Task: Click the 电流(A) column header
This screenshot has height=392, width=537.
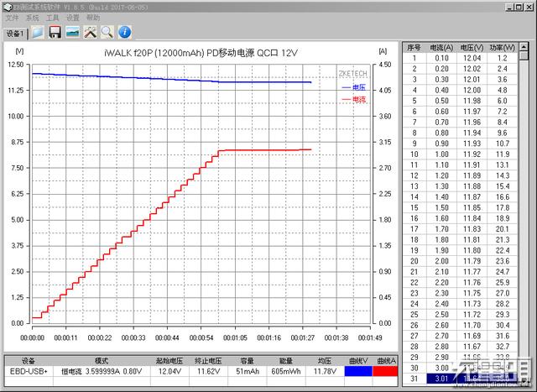Action: click(x=441, y=48)
